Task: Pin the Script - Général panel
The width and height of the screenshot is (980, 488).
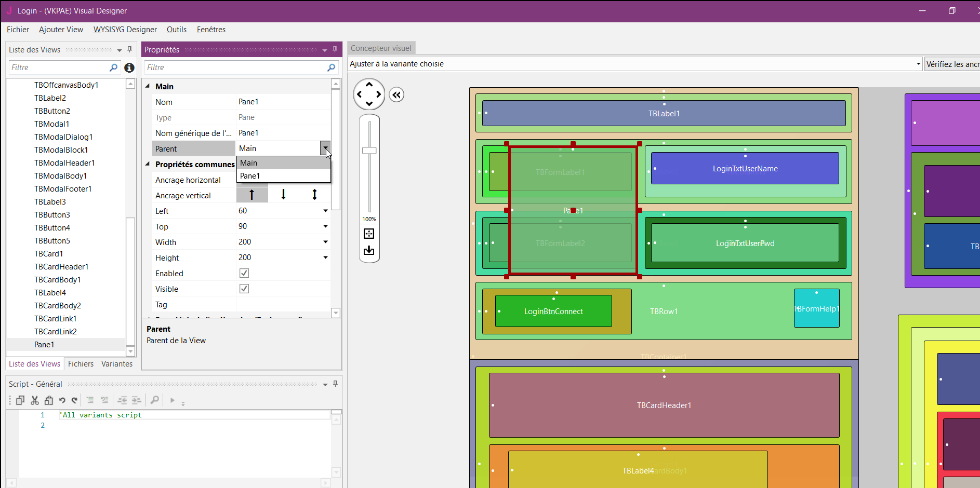Action: [335, 384]
